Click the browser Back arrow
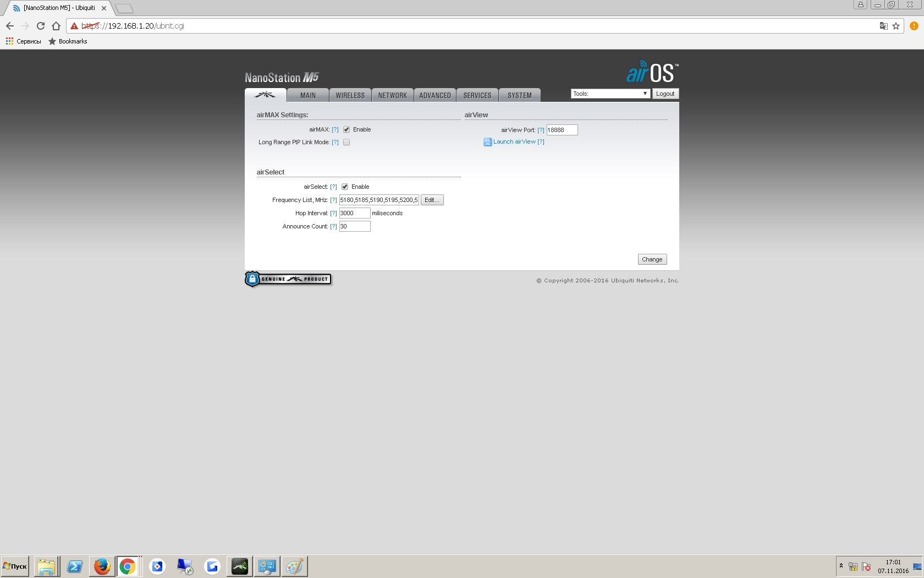The width and height of the screenshot is (924, 578). click(x=10, y=26)
